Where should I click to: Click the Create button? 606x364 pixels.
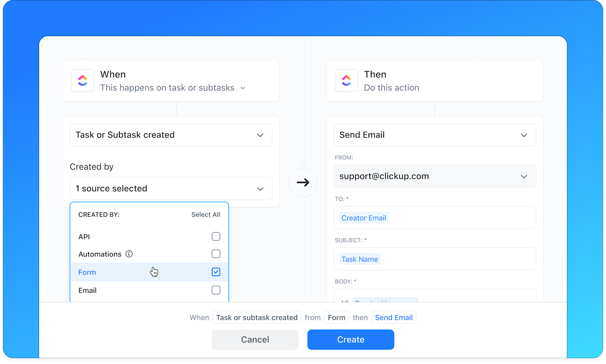coord(350,339)
